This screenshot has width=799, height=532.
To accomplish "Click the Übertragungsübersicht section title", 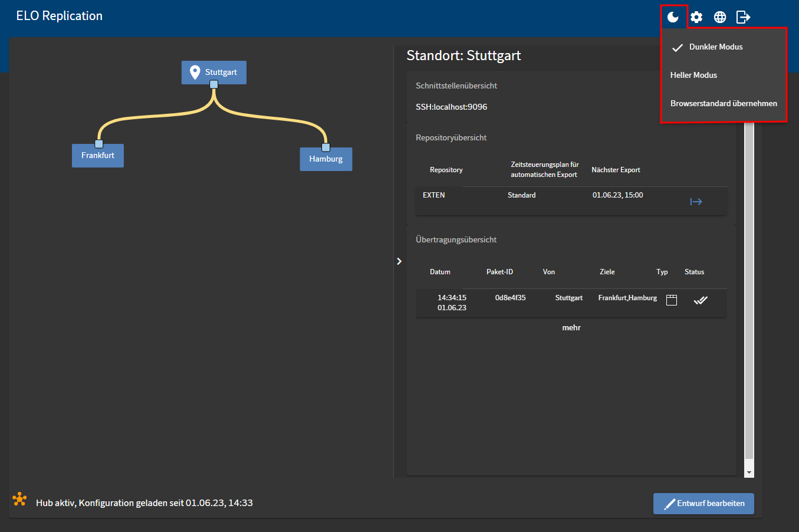I will [x=456, y=239].
